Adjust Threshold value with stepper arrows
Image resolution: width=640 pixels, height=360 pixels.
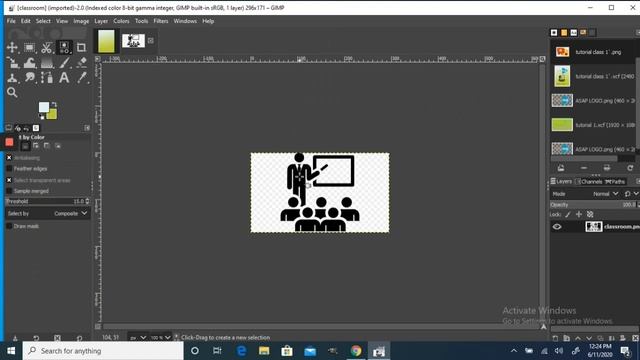[x=87, y=201]
